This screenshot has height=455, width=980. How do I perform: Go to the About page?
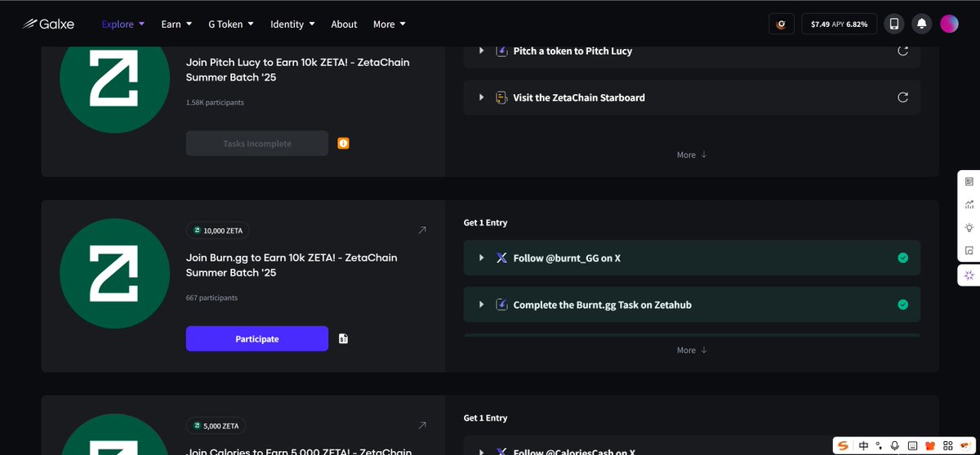point(344,24)
